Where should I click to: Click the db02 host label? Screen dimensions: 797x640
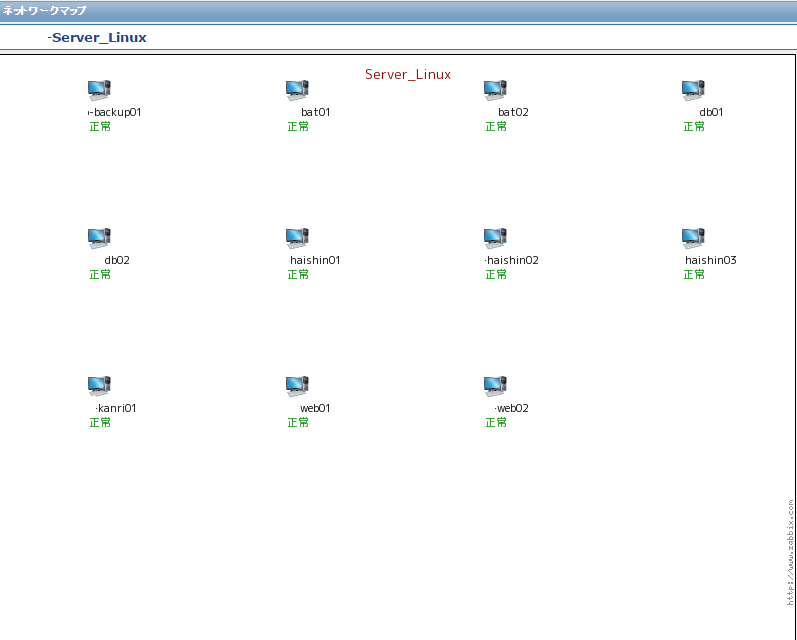point(117,260)
